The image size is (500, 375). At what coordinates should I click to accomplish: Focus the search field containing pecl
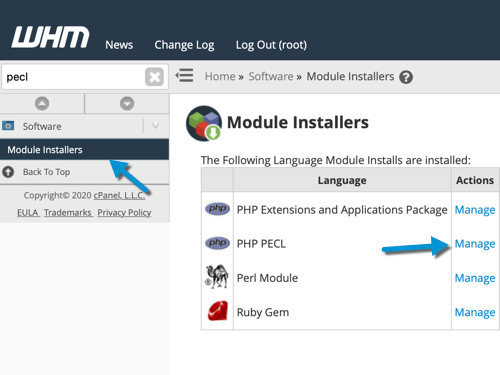coord(73,77)
